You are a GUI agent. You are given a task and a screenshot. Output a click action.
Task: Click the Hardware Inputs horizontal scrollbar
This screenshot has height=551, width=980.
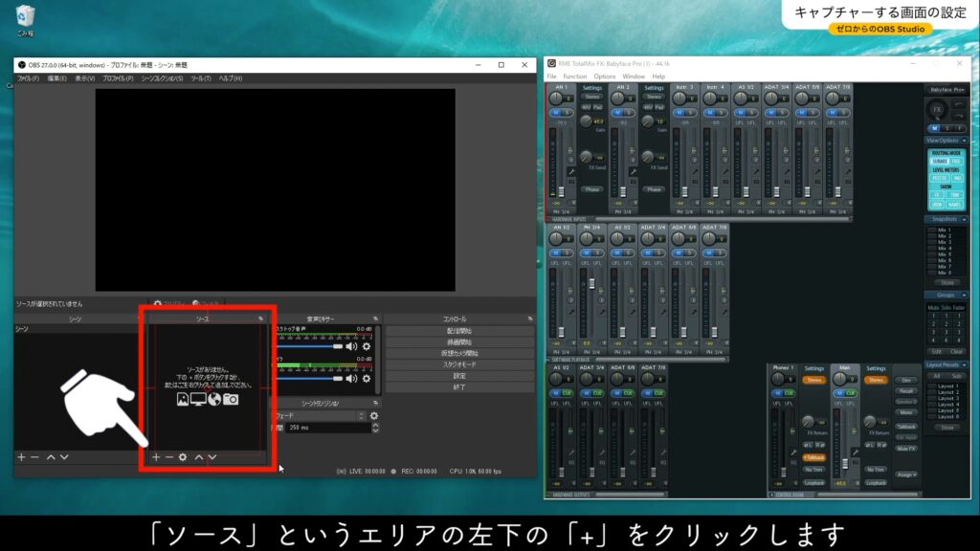[724, 219]
